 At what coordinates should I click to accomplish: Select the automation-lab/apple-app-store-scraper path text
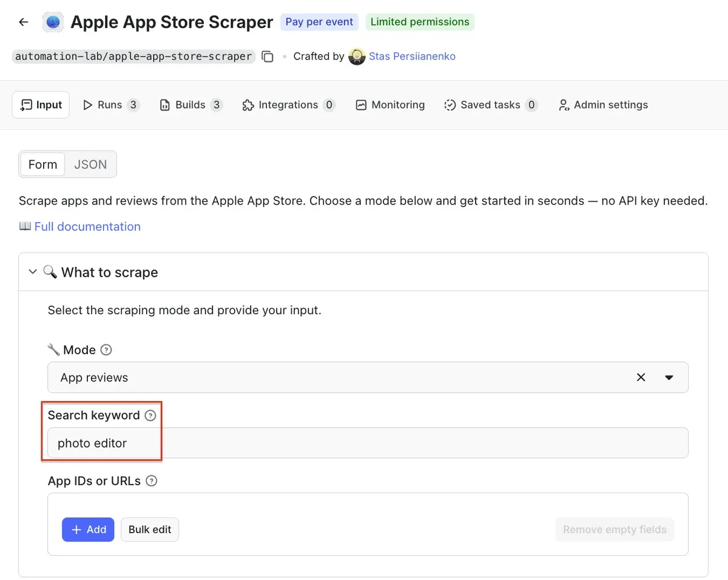click(x=133, y=56)
